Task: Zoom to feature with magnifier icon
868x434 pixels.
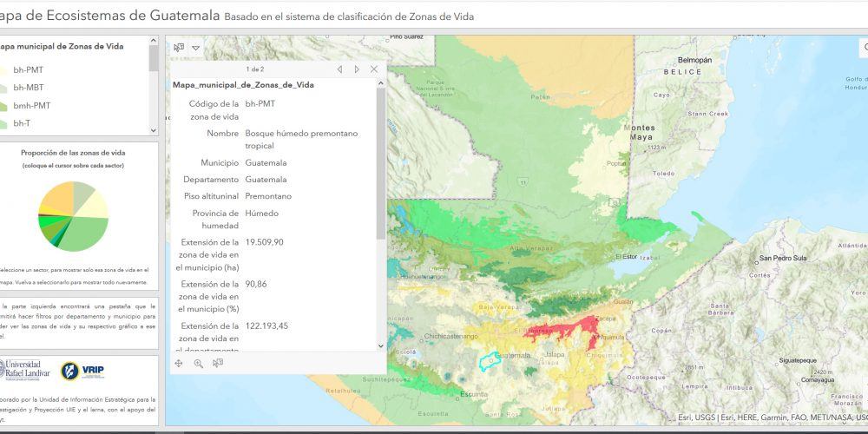Action: click(198, 363)
